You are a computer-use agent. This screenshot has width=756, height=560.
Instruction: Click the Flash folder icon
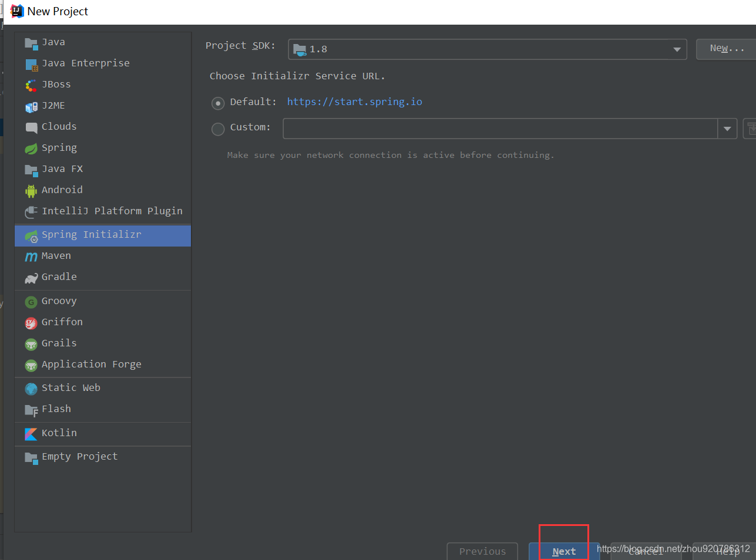(x=31, y=410)
